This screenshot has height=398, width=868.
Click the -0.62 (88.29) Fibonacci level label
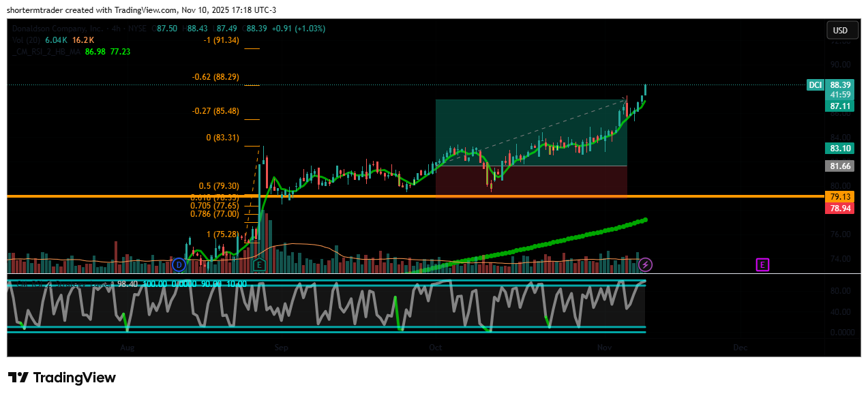point(215,77)
